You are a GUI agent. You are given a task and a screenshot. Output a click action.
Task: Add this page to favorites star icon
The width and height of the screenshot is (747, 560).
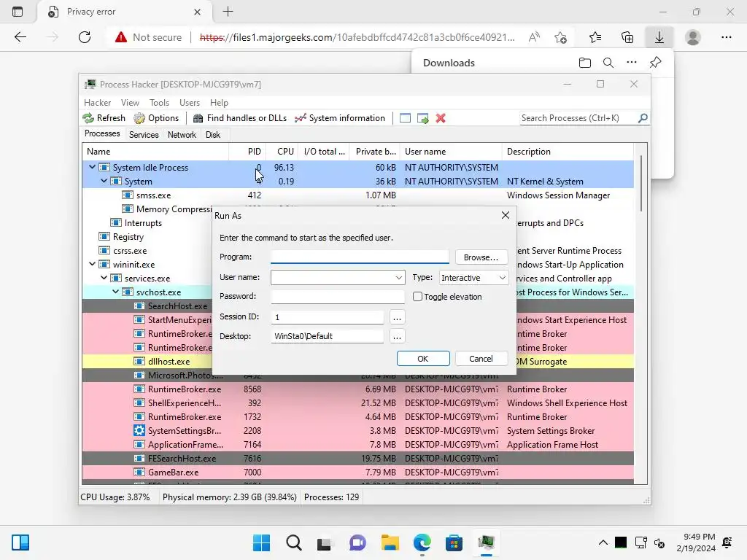point(561,37)
